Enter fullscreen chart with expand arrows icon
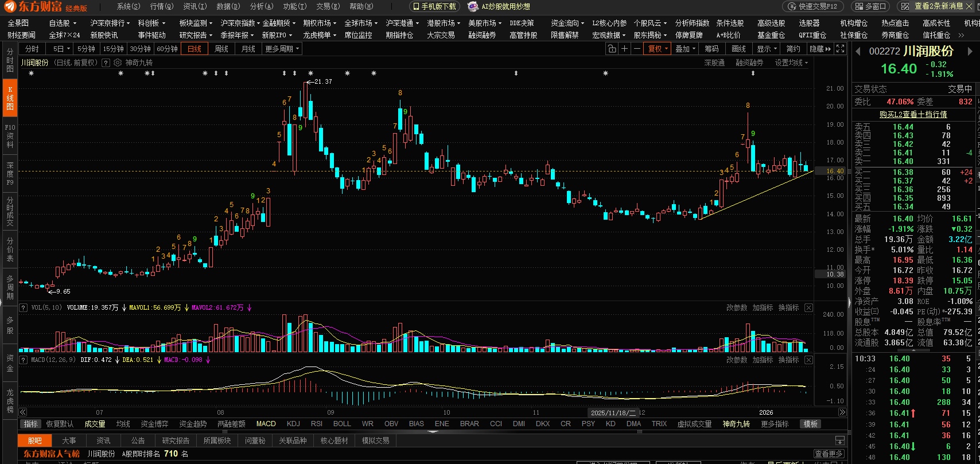The image size is (980, 464). [840, 49]
